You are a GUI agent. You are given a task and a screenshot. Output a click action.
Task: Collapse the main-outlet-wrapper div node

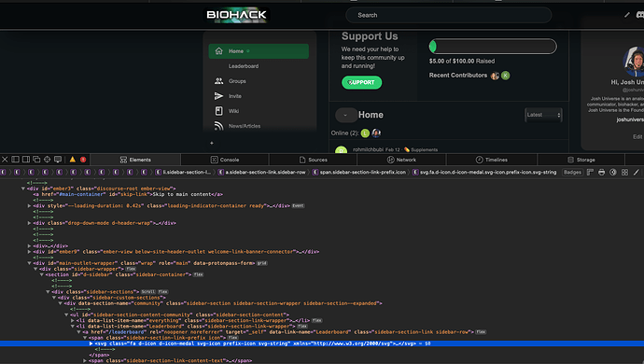point(29,263)
